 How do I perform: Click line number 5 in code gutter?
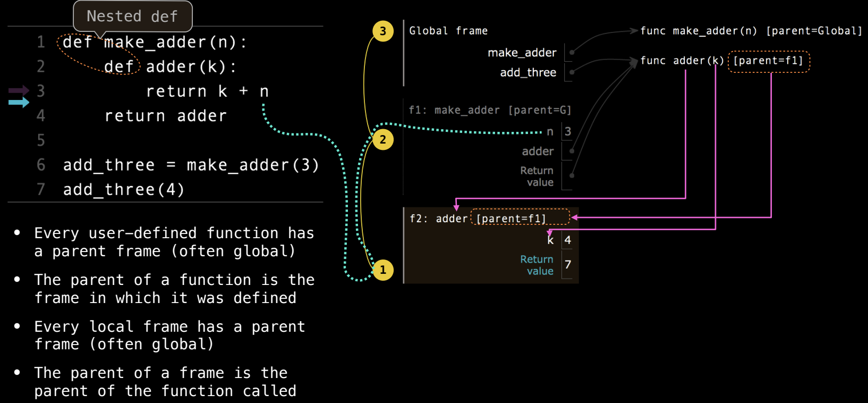click(41, 140)
